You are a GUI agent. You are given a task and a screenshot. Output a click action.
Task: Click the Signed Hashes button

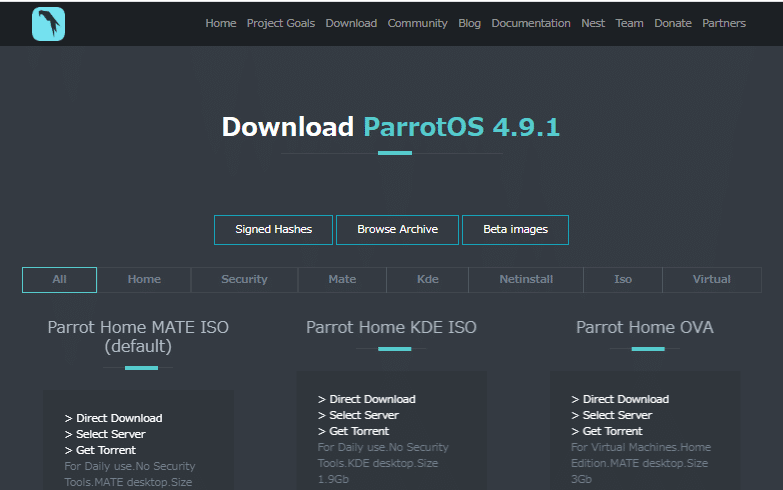[x=273, y=230]
